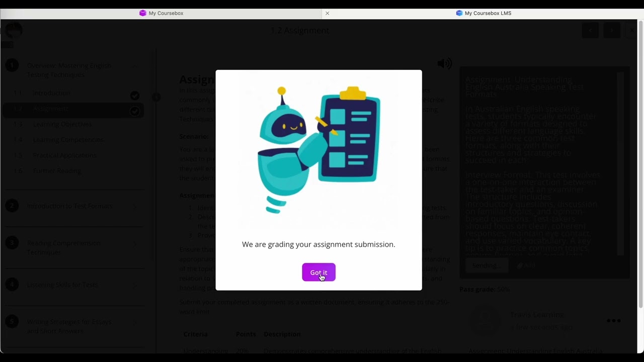Screen dimensions: 644x362
Task: Go to the next lesson arrow
Action: coord(611,30)
